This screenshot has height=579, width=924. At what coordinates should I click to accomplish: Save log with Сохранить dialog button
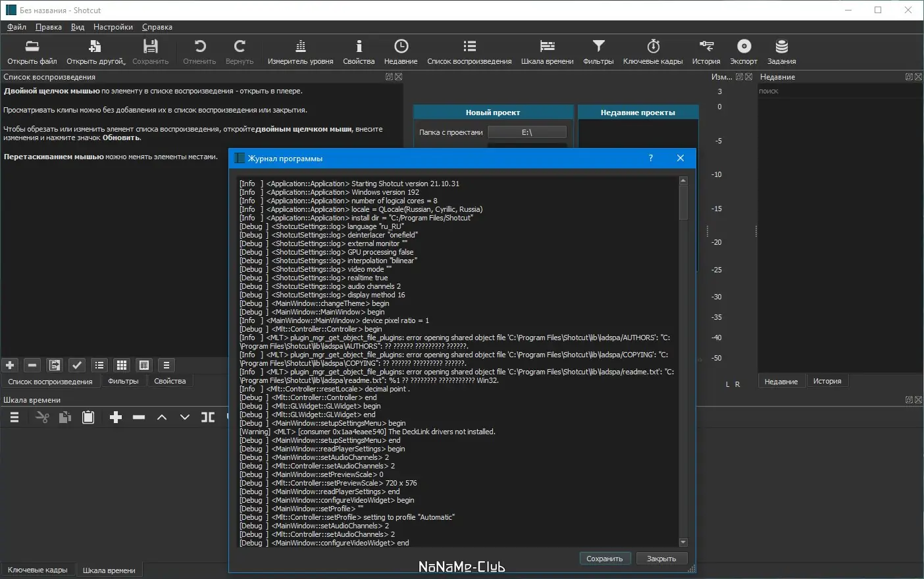tap(605, 559)
